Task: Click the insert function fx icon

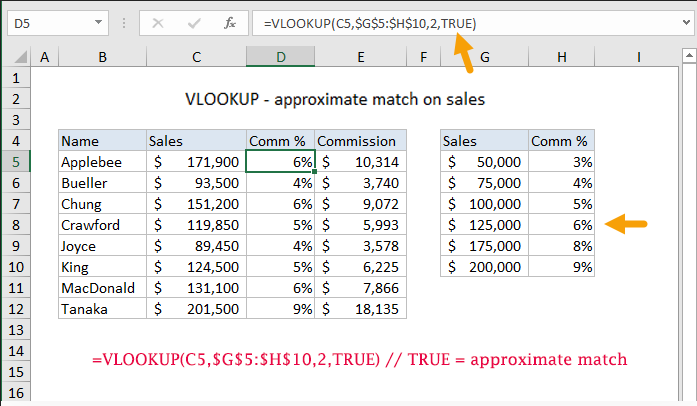Action: point(228,22)
